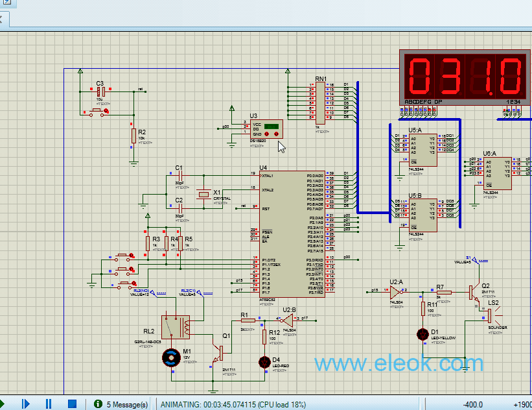This screenshot has height=410, width=532.
Task: Select the U2:A inverter gate
Action: click(395, 292)
